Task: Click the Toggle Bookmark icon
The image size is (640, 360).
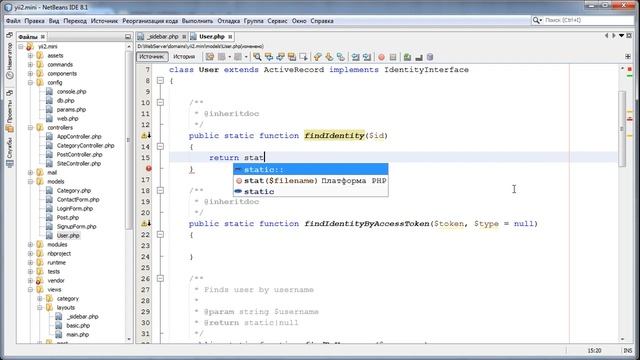Action: tap(340, 57)
